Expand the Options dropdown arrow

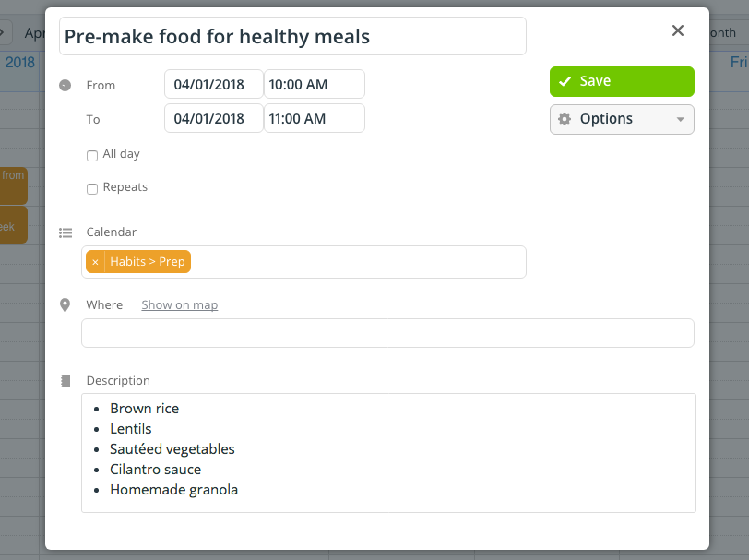pyautogui.click(x=681, y=120)
